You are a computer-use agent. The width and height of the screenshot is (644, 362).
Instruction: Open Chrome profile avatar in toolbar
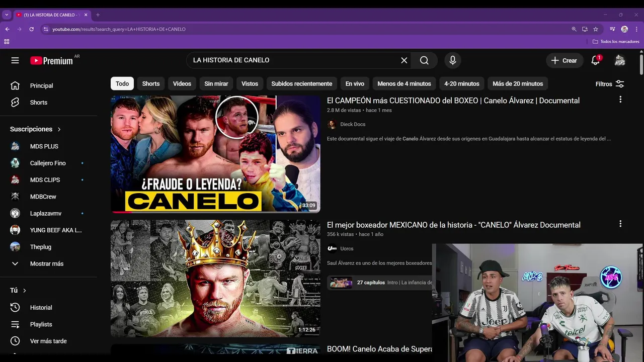[624, 29]
